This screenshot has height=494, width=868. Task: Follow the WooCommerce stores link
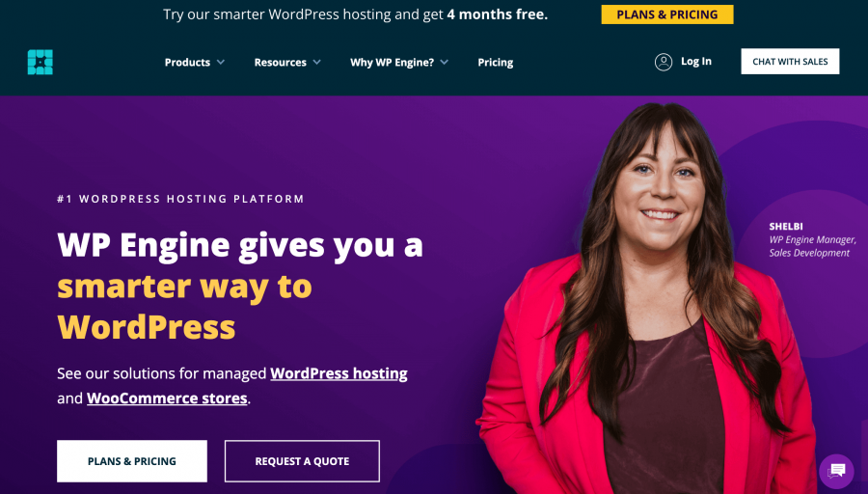click(167, 398)
